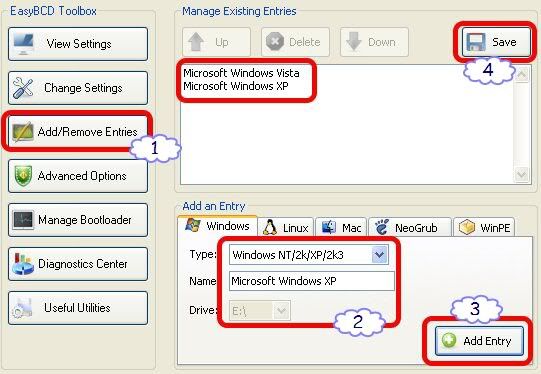Open the Drive E:\ dropdown
Screen dimensions: 541x374
260,311
